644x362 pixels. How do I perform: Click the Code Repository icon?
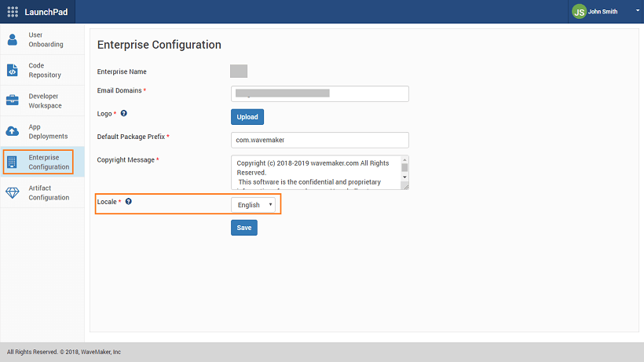coord(12,71)
